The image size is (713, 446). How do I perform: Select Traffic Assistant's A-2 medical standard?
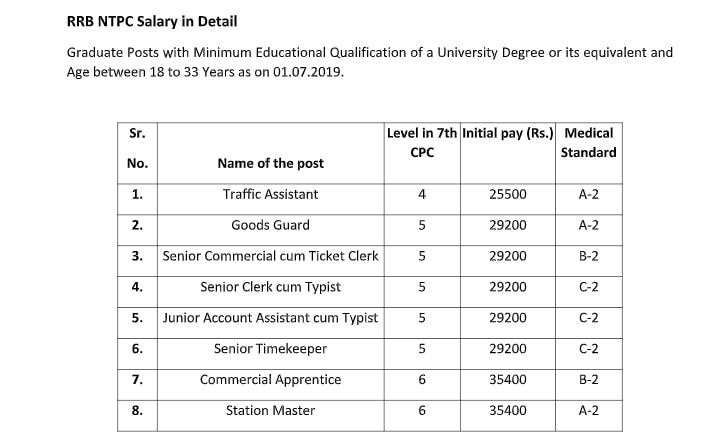588,194
